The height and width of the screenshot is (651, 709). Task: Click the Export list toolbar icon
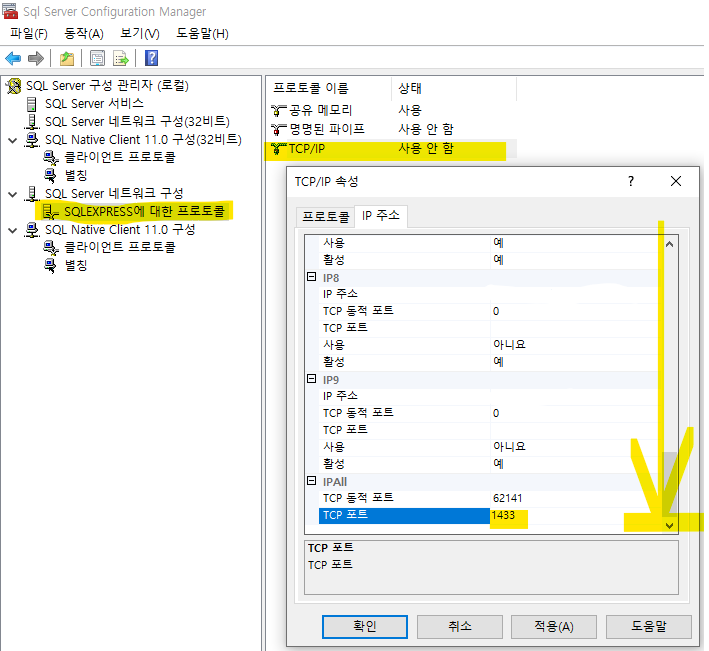pos(121,58)
